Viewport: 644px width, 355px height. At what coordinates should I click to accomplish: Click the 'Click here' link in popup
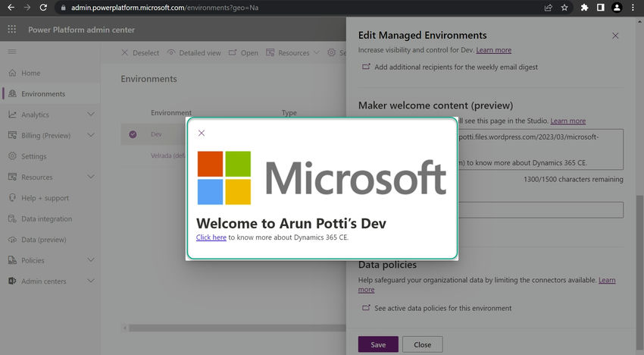click(211, 237)
